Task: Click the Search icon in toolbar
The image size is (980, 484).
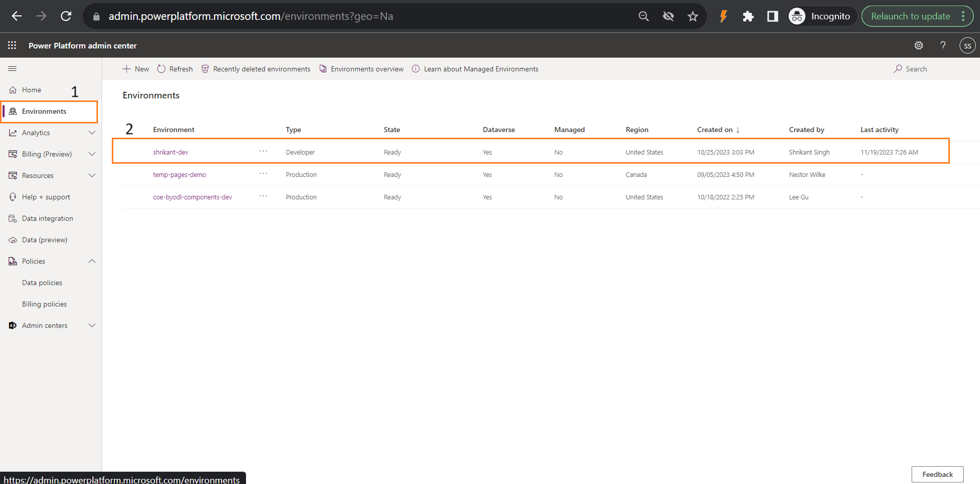Action: click(x=898, y=68)
